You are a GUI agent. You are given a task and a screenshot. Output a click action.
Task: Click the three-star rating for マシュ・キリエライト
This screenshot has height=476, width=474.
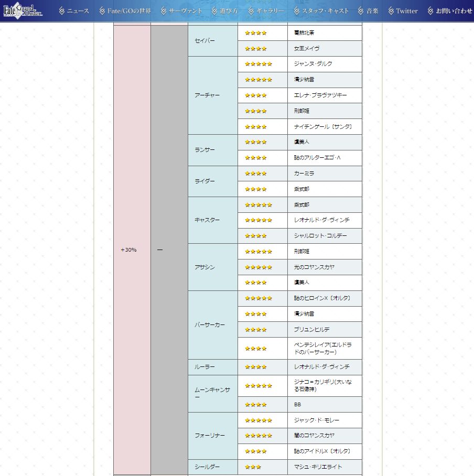click(253, 467)
